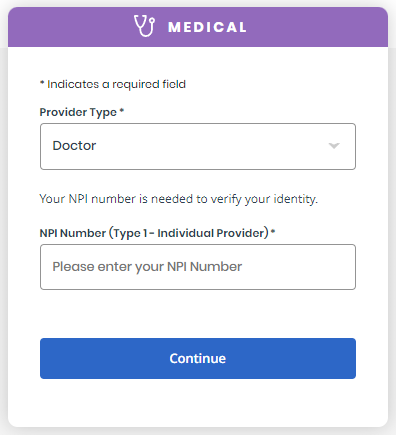Select the Doctor value in the dropdown
The image size is (396, 435).
(74, 146)
